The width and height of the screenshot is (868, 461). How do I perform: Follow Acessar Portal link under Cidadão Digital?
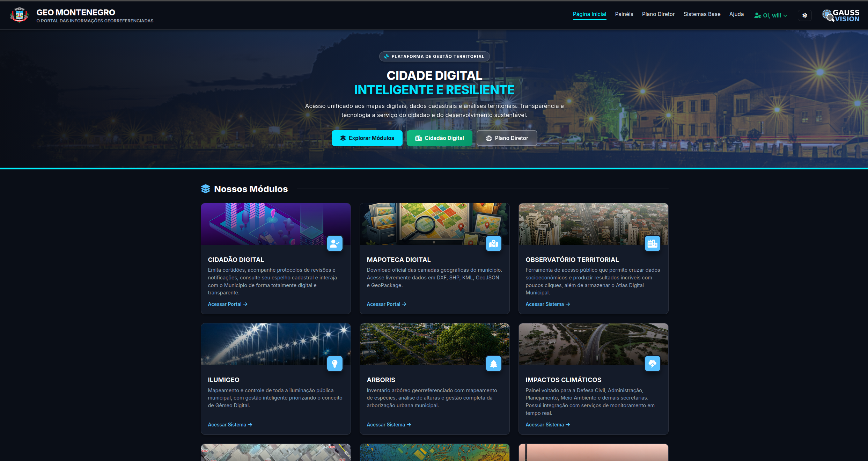pyautogui.click(x=228, y=304)
